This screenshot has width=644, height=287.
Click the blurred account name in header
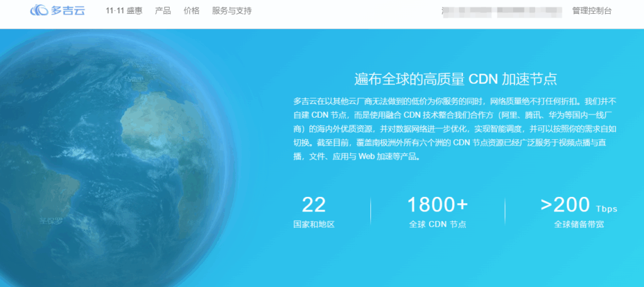click(501, 11)
